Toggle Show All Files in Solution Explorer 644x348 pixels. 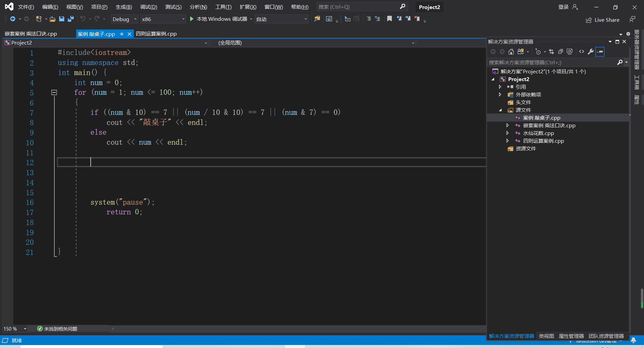pyautogui.click(x=569, y=52)
